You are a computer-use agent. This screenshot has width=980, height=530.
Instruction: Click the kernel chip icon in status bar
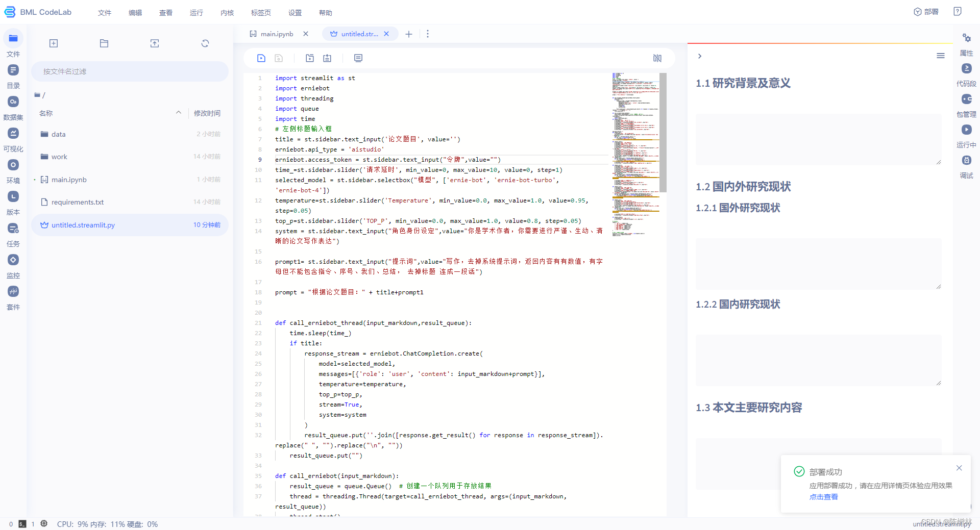click(x=44, y=523)
